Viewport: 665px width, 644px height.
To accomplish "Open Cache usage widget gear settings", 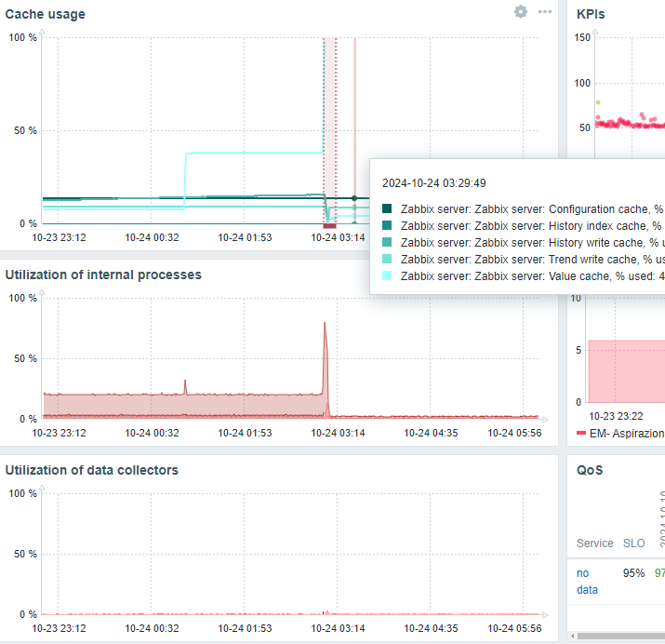I will (521, 12).
